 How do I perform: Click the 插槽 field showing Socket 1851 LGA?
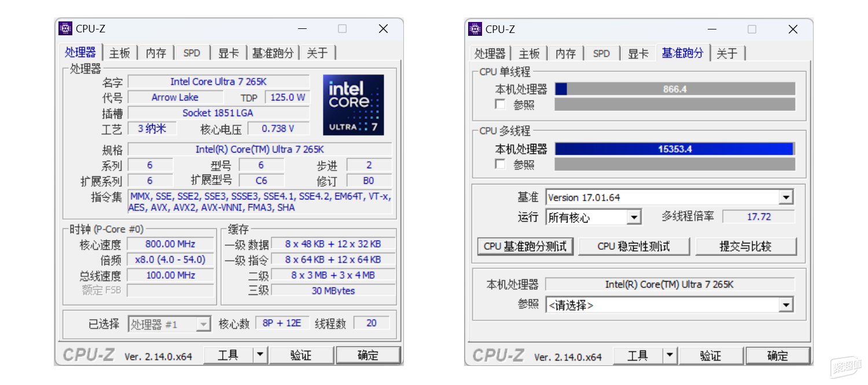[219, 113]
